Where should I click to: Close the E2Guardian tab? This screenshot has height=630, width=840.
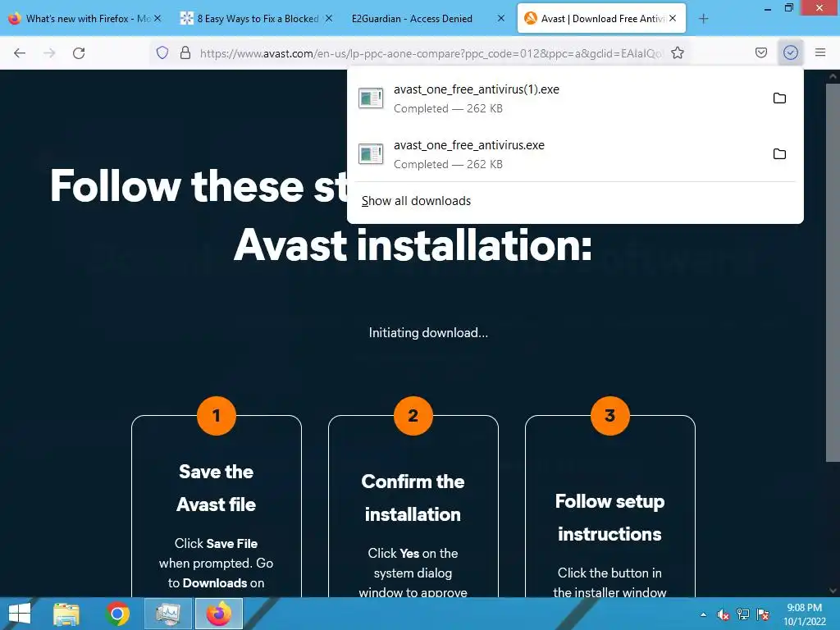click(x=501, y=18)
